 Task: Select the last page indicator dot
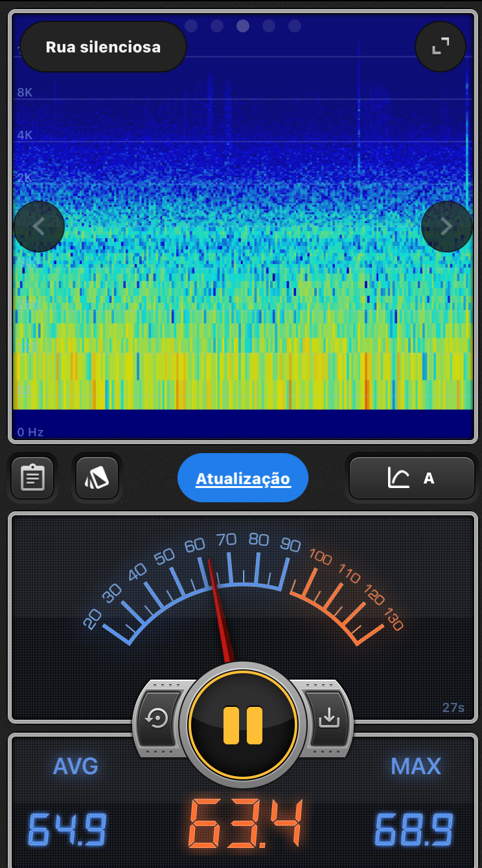[295, 26]
